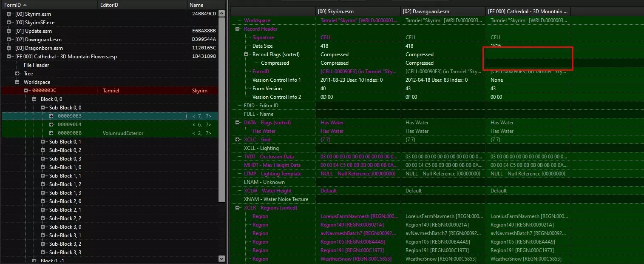Click the [02] Dawnguard.esm comparison column header

[443, 11]
